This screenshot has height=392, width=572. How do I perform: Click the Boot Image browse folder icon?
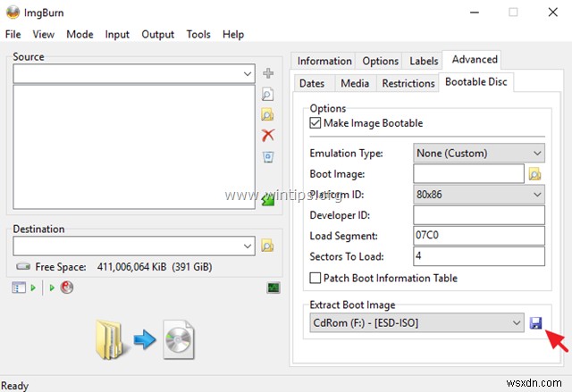pyautogui.click(x=534, y=174)
